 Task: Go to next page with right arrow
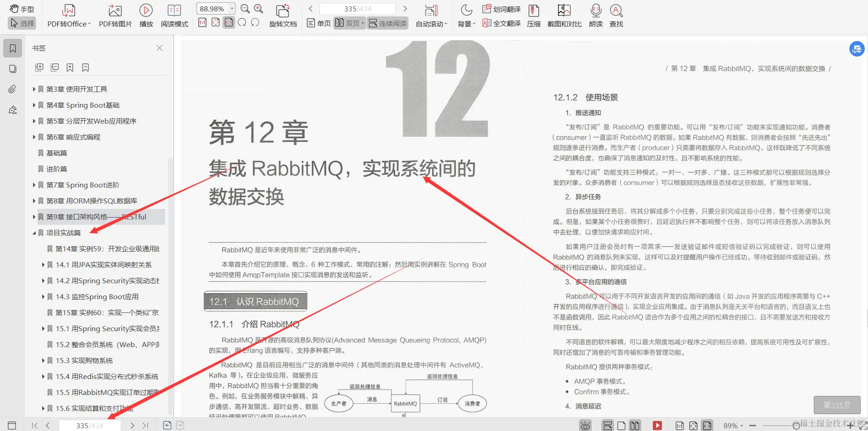pos(405,8)
